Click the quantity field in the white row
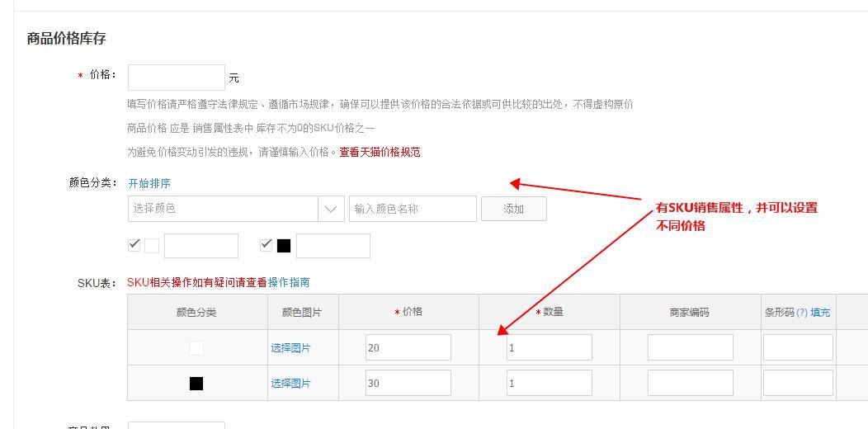 pyautogui.click(x=549, y=347)
